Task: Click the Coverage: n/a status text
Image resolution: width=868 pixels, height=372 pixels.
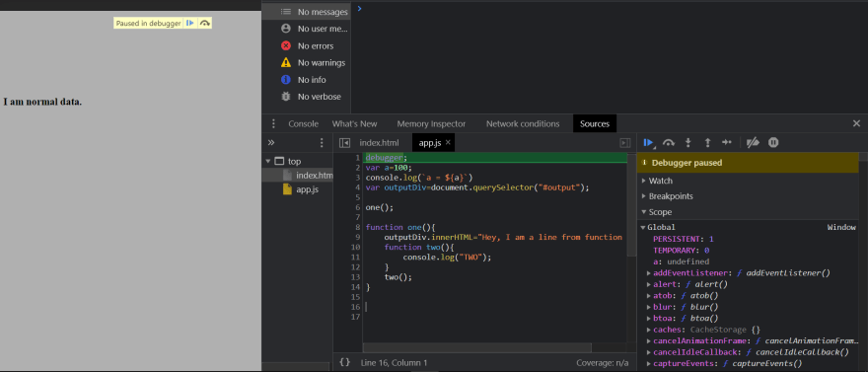Action: (603, 363)
